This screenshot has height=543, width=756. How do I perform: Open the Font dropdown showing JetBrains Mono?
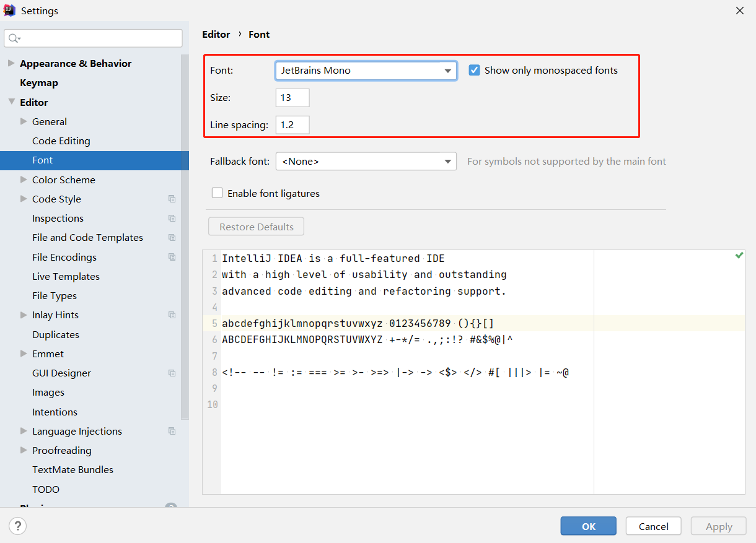(x=366, y=71)
